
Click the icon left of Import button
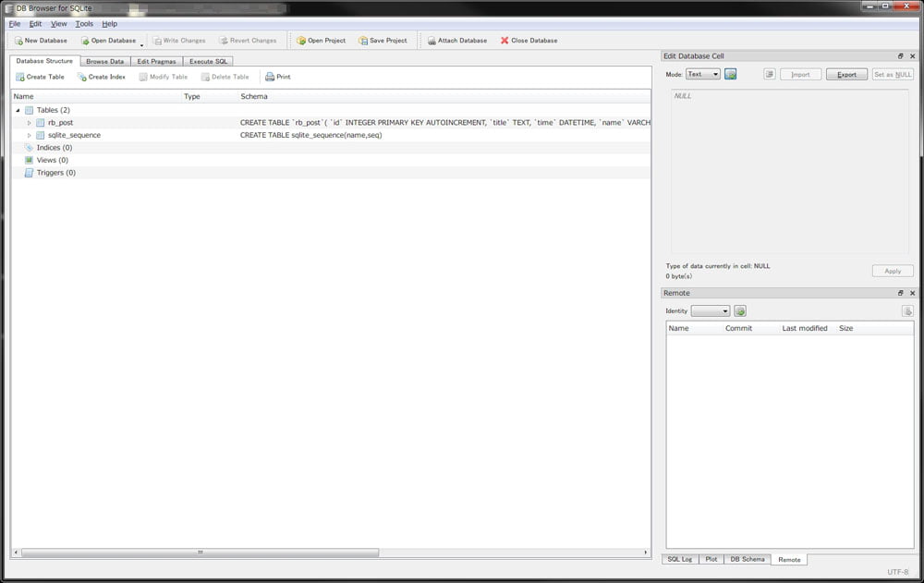(x=769, y=74)
